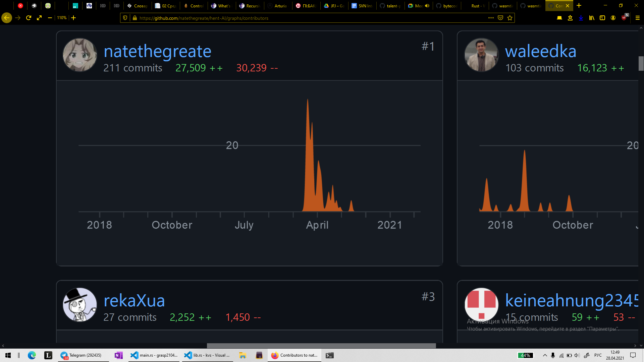The height and width of the screenshot is (362, 644).
Task: Open page actions three-dots menu
Action: coord(491,18)
